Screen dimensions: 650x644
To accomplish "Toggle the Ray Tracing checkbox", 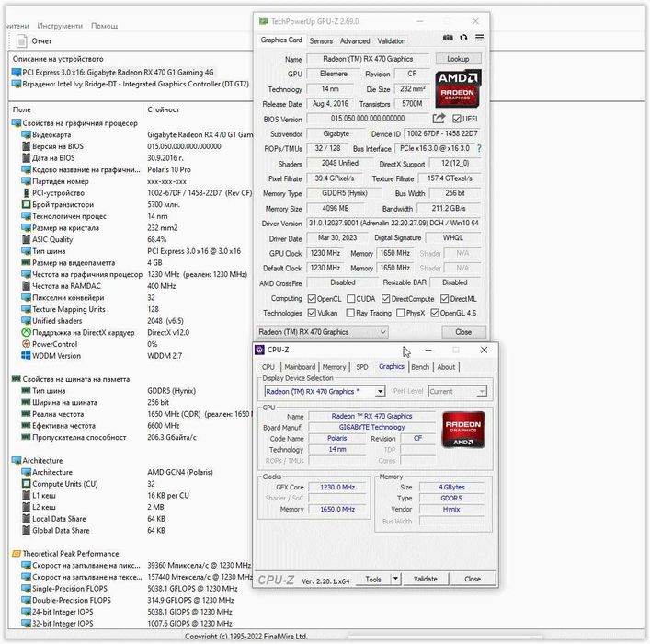I will pyautogui.click(x=350, y=313).
